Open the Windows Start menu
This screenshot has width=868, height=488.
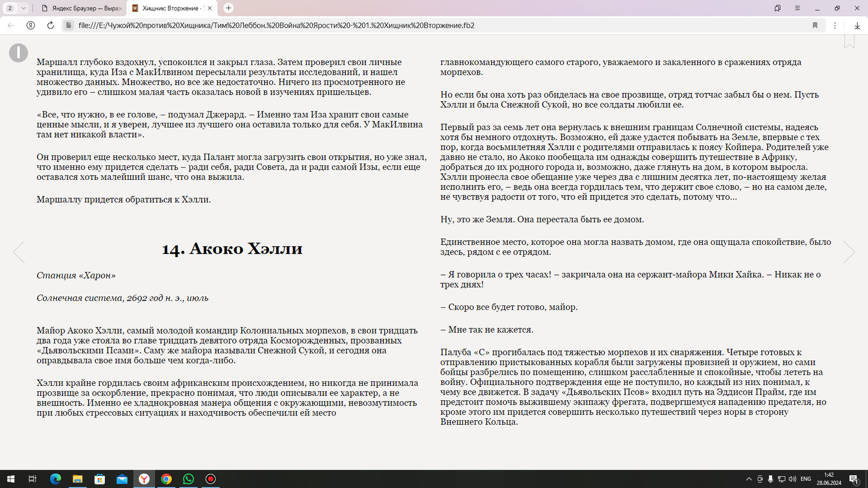(x=11, y=479)
